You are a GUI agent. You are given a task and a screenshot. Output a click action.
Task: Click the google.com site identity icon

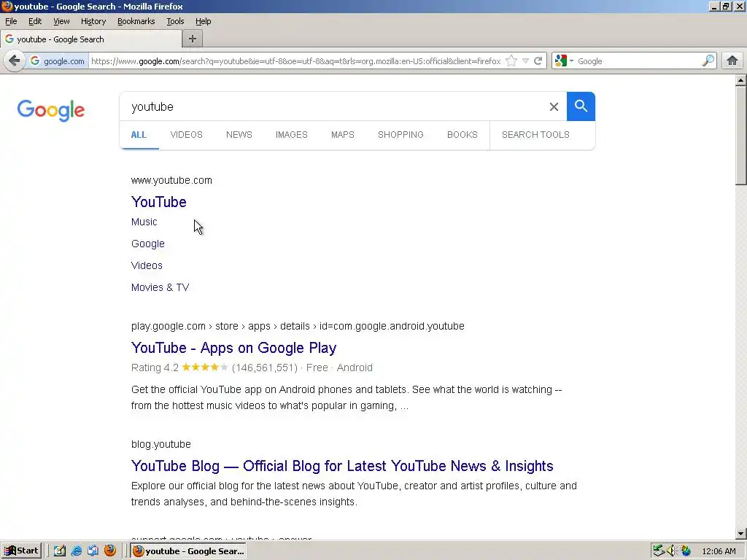57,61
